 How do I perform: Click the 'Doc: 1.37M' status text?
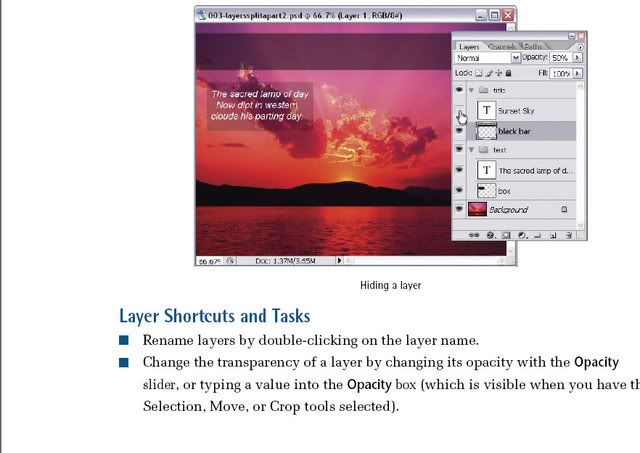coord(285,261)
